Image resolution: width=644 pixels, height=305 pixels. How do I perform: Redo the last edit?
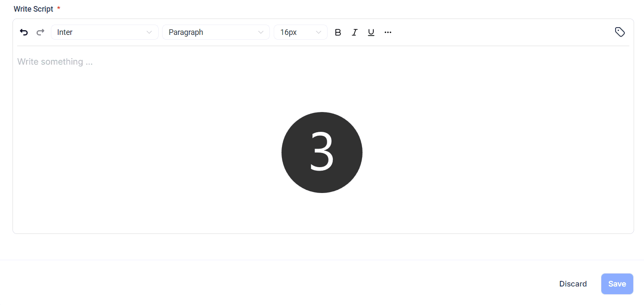41,32
